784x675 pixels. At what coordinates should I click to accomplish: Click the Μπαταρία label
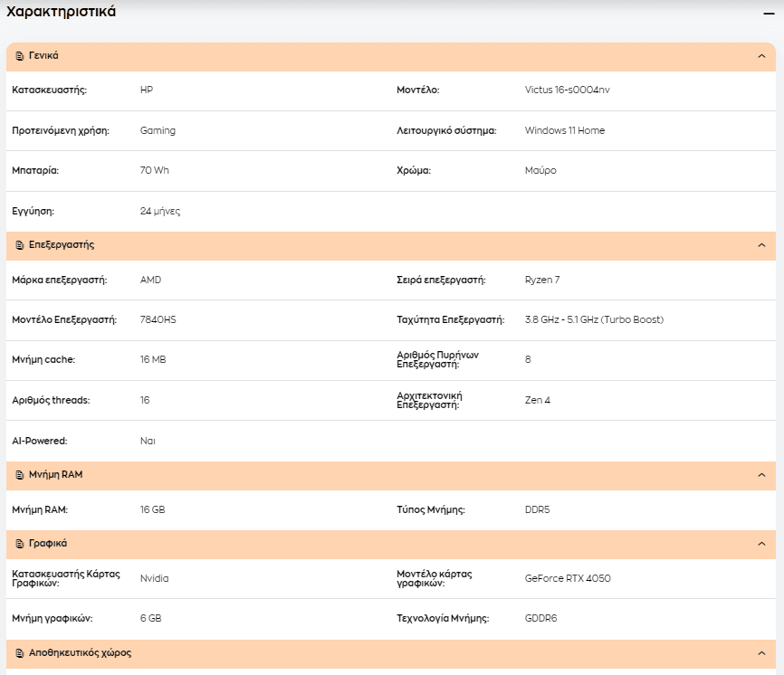[35, 170]
